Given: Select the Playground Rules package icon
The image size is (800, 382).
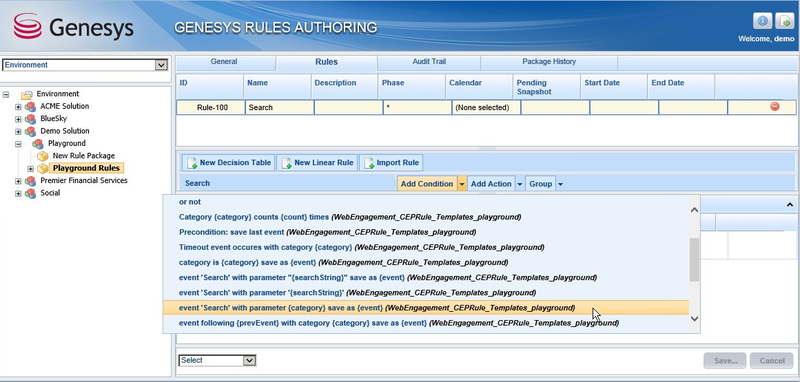Looking at the screenshot, I should 43,168.
